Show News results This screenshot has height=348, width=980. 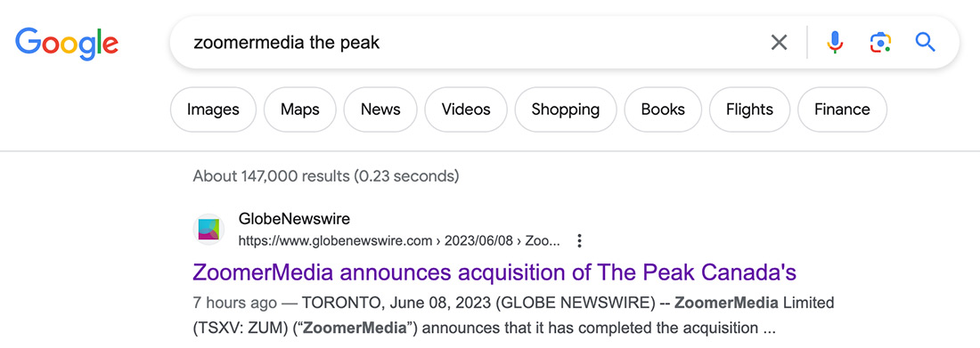click(x=380, y=109)
